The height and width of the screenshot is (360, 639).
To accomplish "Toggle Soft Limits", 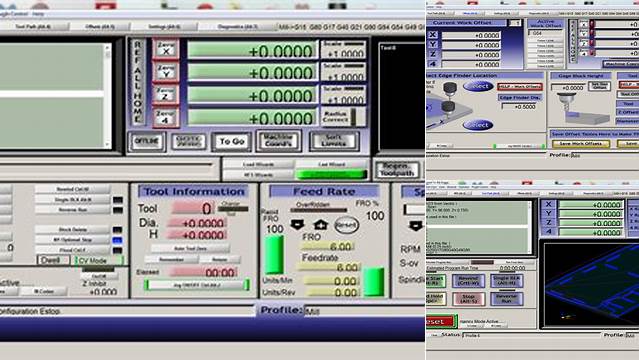I will [334, 141].
